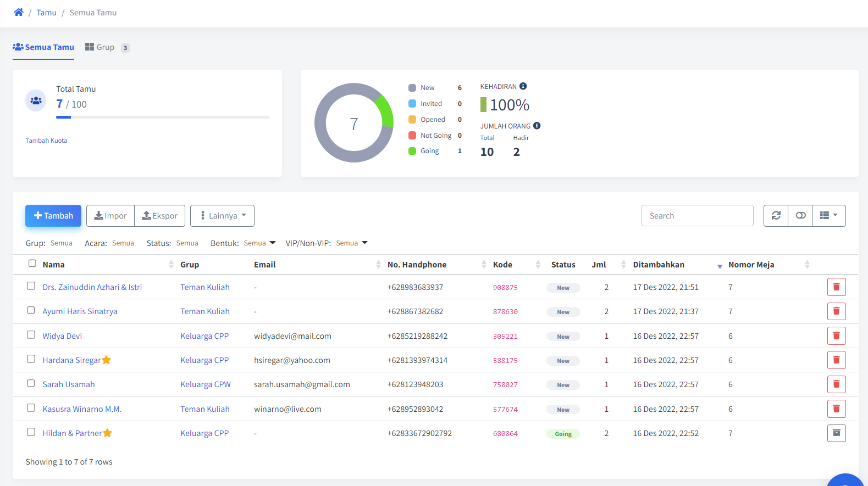Show info for KEHADIRAN

(523, 86)
